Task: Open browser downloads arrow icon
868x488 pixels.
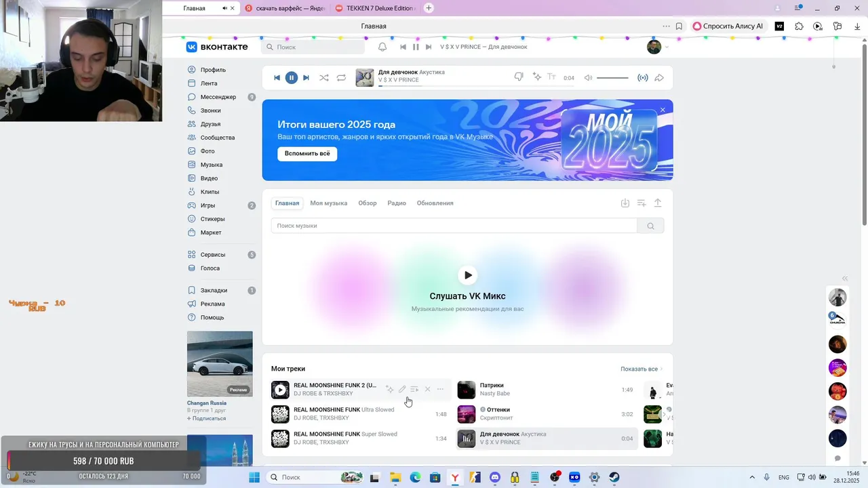Action: tap(857, 26)
